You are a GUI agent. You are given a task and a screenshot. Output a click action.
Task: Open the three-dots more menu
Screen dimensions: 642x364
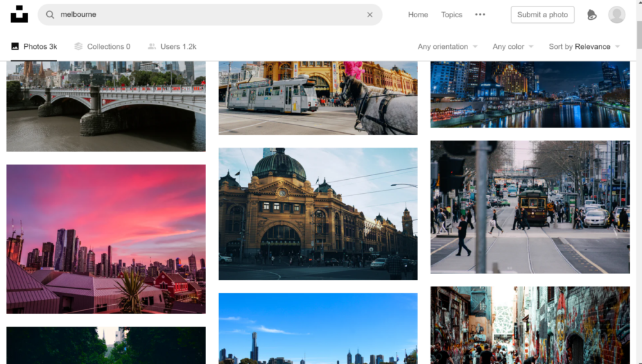(480, 14)
